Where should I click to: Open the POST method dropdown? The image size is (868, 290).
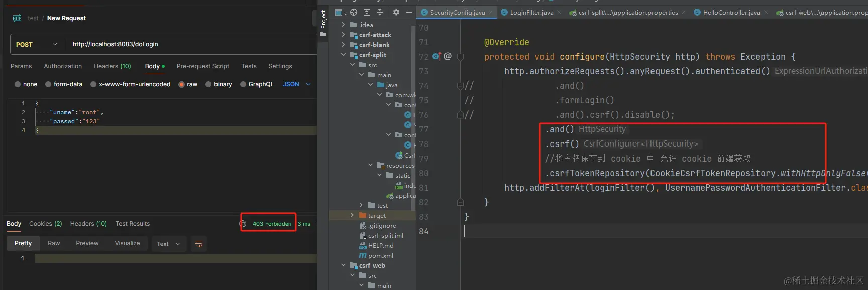(37, 44)
